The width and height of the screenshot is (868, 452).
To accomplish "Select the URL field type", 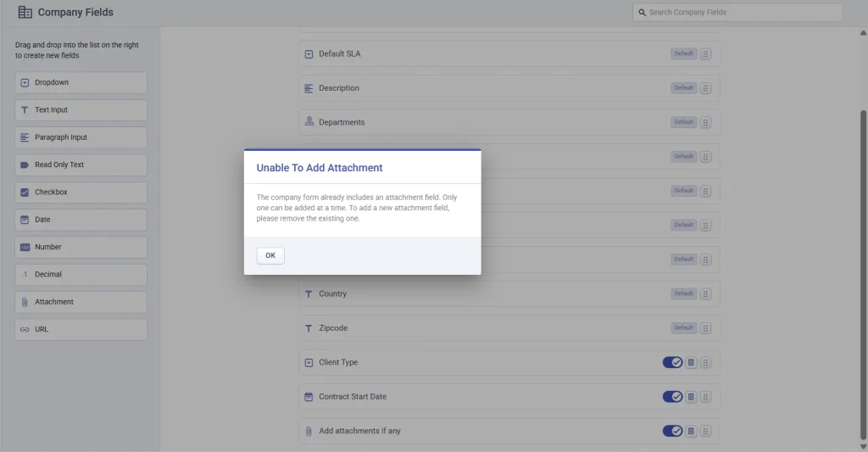I will pos(81,329).
